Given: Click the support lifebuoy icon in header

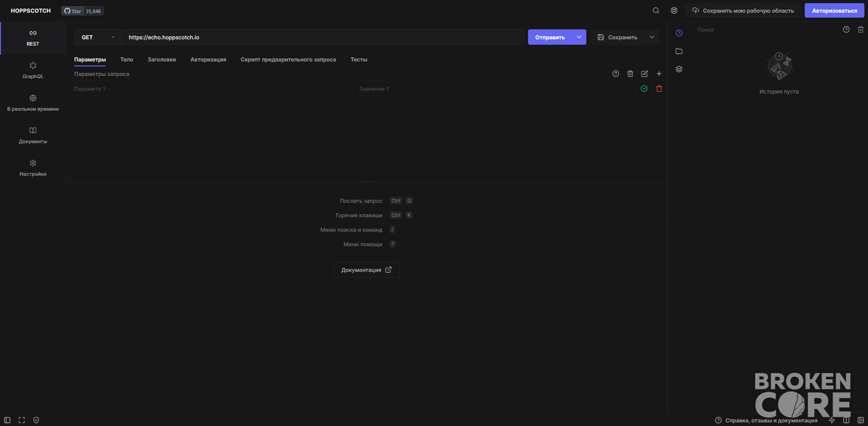Looking at the screenshot, I should [x=674, y=10].
